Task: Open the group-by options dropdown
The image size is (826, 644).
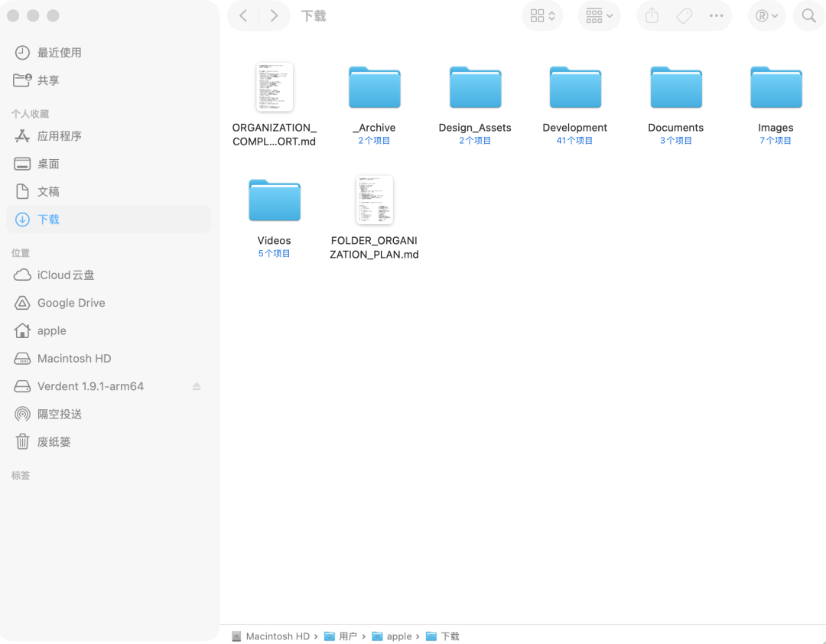Action: 599,16
